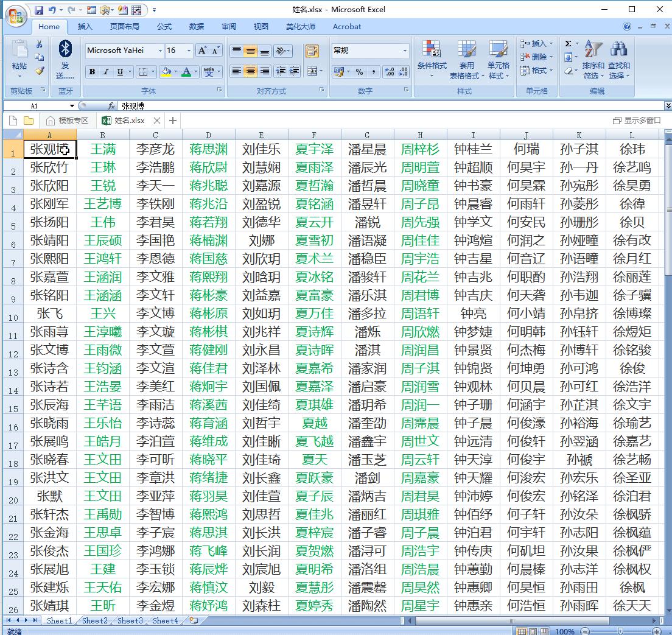Open the 模板专区 tab

click(x=68, y=121)
